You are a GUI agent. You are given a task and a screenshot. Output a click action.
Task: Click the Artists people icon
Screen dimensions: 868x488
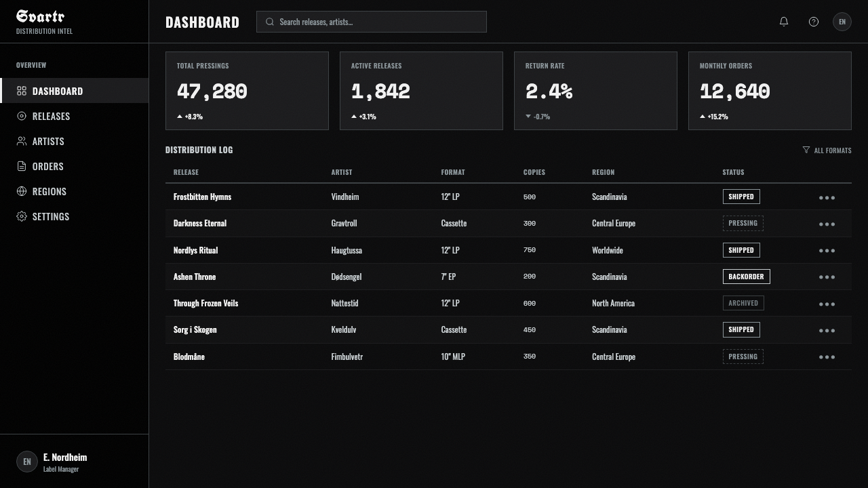click(22, 141)
